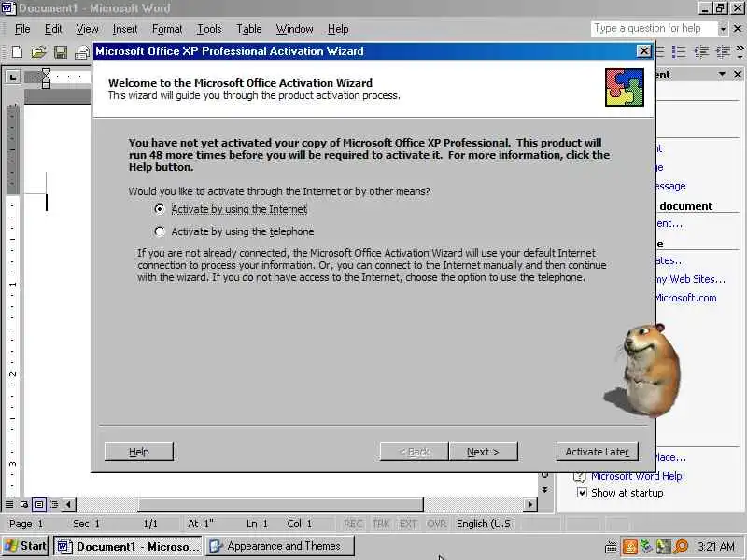Open the View menu
Image resolution: width=747 pixels, height=560 pixels.
(87, 29)
